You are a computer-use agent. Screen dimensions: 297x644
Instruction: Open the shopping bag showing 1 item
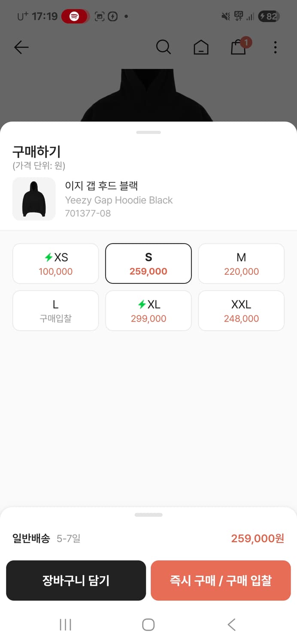click(x=239, y=48)
